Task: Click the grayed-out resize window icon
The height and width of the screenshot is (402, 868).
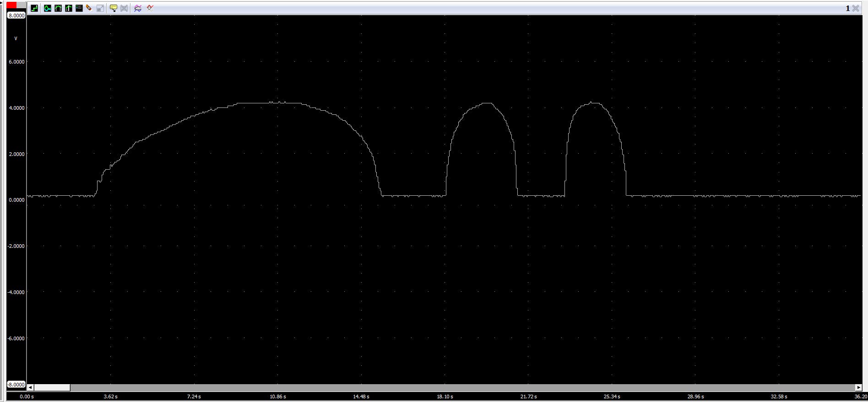Action: [100, 8]
